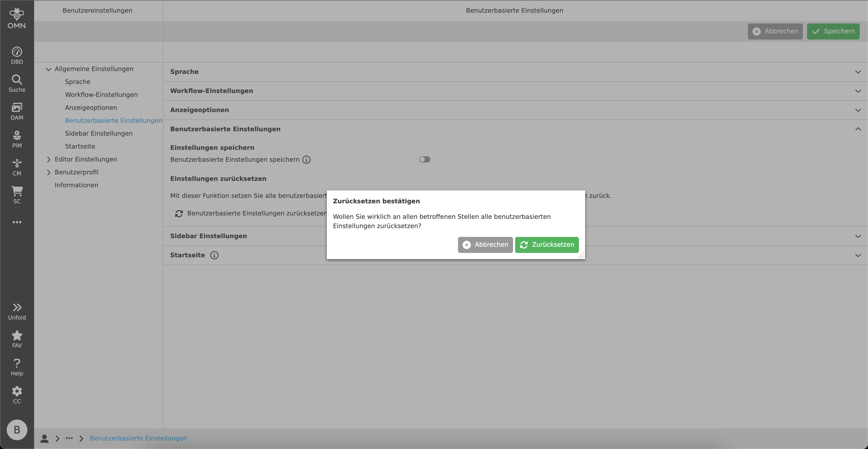Click the user avatar B at bottom

[17, 430]
